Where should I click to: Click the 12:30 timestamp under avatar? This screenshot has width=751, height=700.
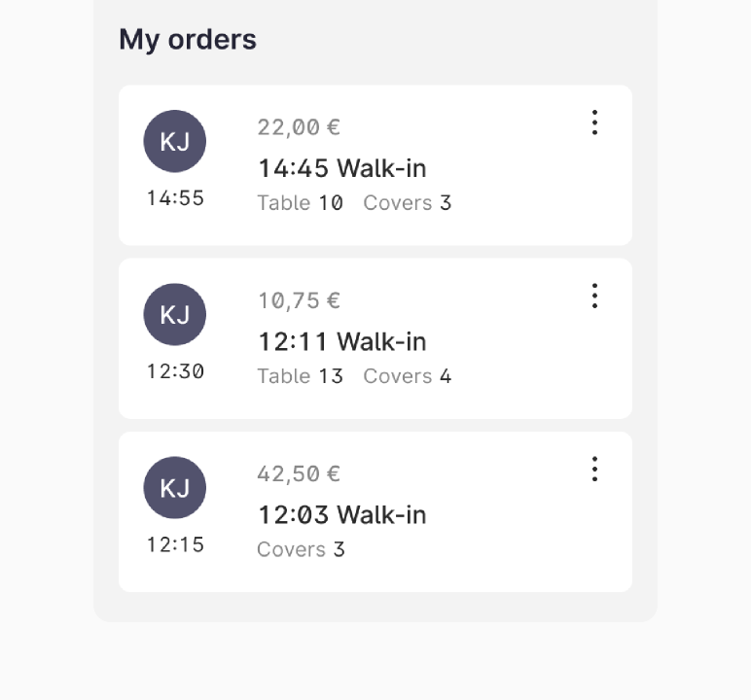pyautogui.click(x=175, y=371)
